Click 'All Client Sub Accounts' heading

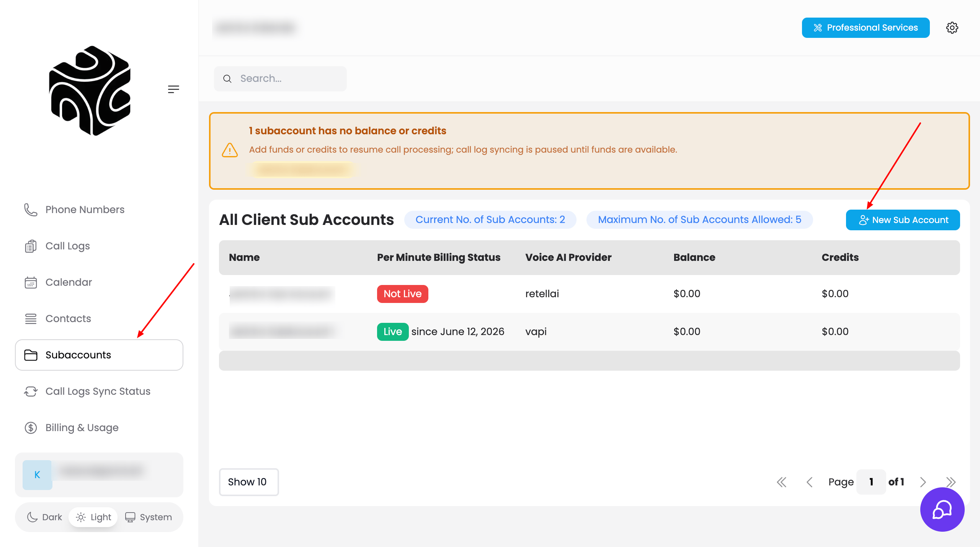pos(306,220)
